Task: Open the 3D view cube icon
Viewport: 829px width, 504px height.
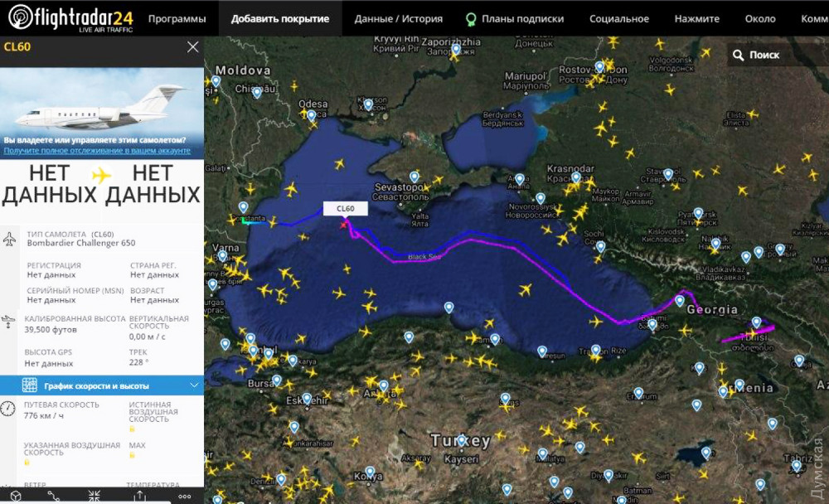Action: 16,496
